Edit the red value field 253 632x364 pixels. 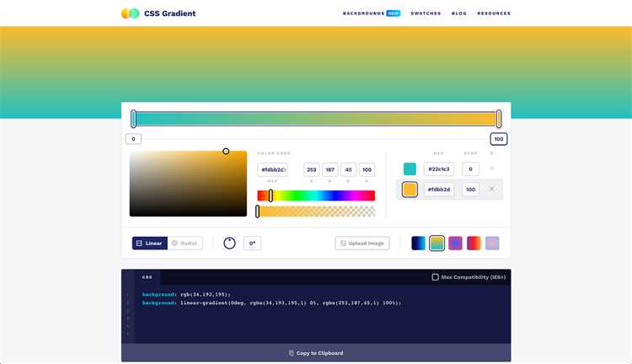312,169
